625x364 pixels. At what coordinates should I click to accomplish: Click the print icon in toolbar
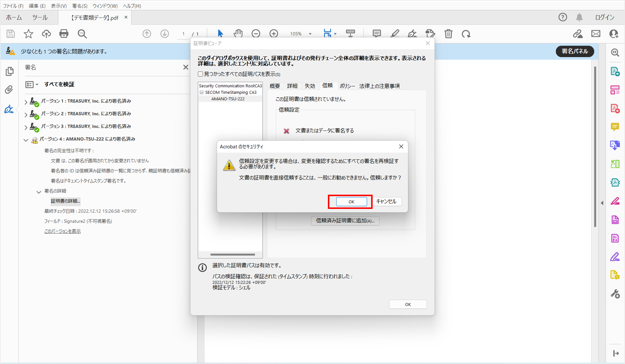point(64,34)
